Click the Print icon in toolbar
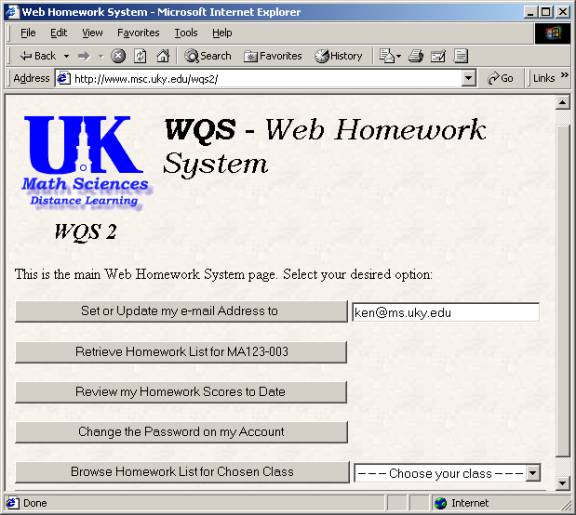The image size is (576, 515). click(x=416, y=56)
